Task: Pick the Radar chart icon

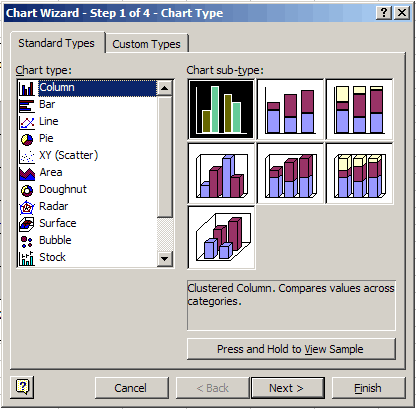Action: pyautogui.click(x=27, y=207)
